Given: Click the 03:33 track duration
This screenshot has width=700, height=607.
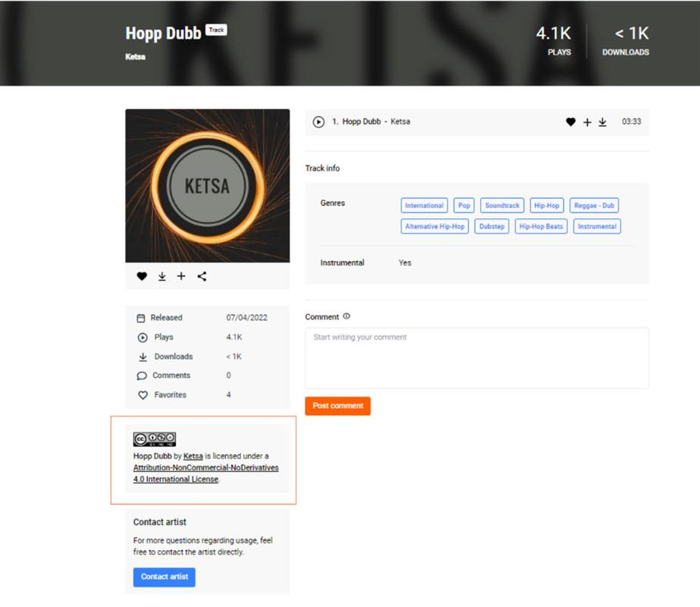Looking at the screenshot, I should click(631, 121).
